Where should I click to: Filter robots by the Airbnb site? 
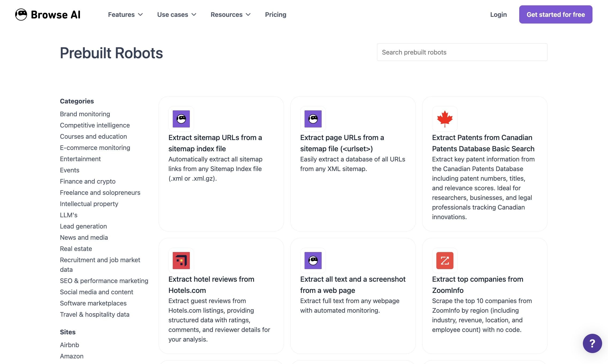69,345
